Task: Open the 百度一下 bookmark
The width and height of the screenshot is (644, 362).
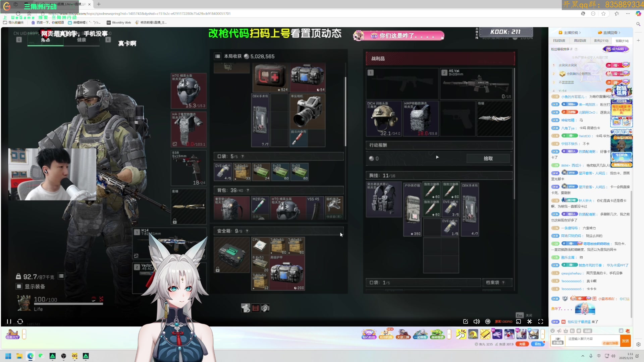Action: pos(47,22)
